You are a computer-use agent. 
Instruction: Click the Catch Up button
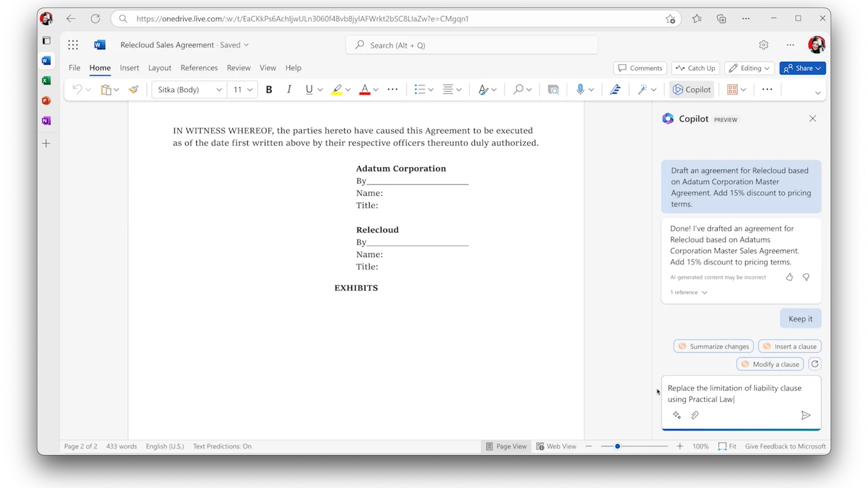pos(695,68)
